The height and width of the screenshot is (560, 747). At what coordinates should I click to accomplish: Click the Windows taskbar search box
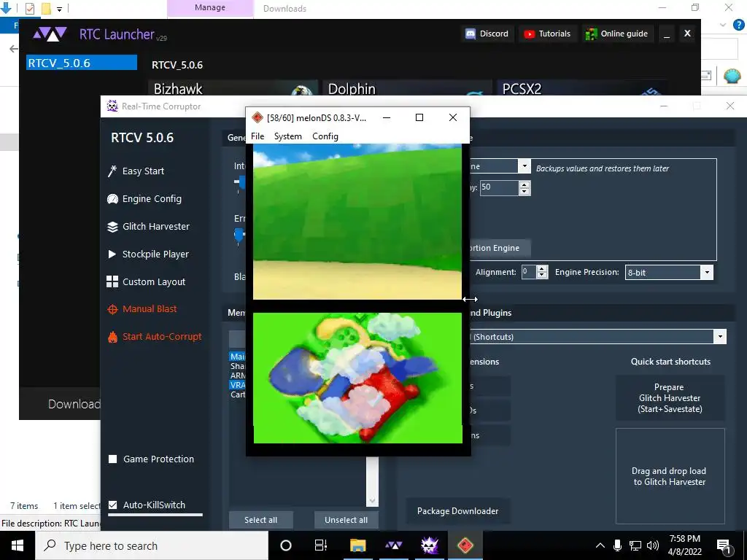point(152,545)
